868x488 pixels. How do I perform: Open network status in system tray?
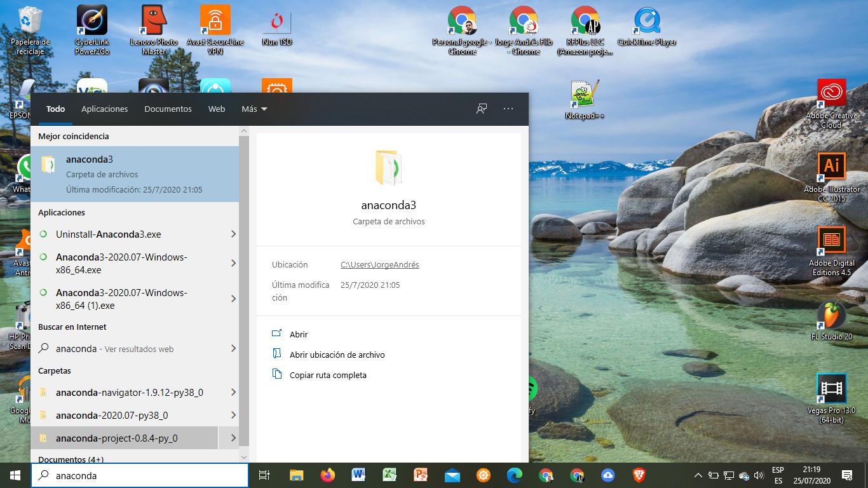[x=728, y=475]
